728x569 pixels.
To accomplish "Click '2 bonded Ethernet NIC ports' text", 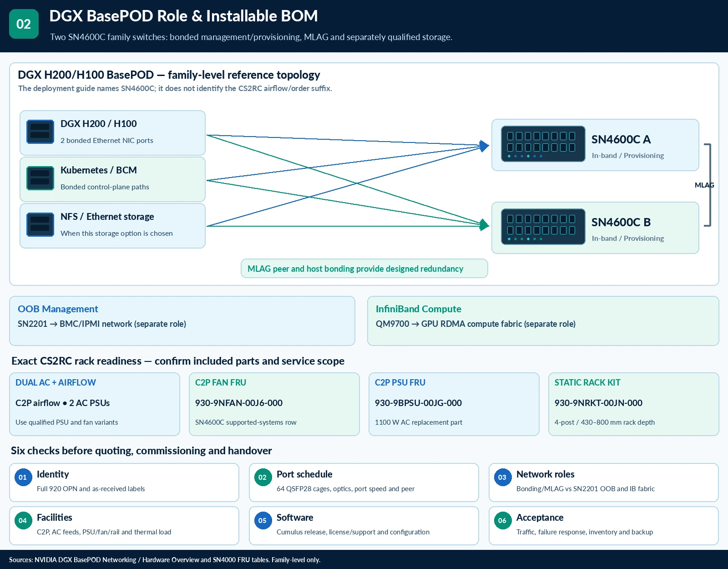I will tap(107, 140).
